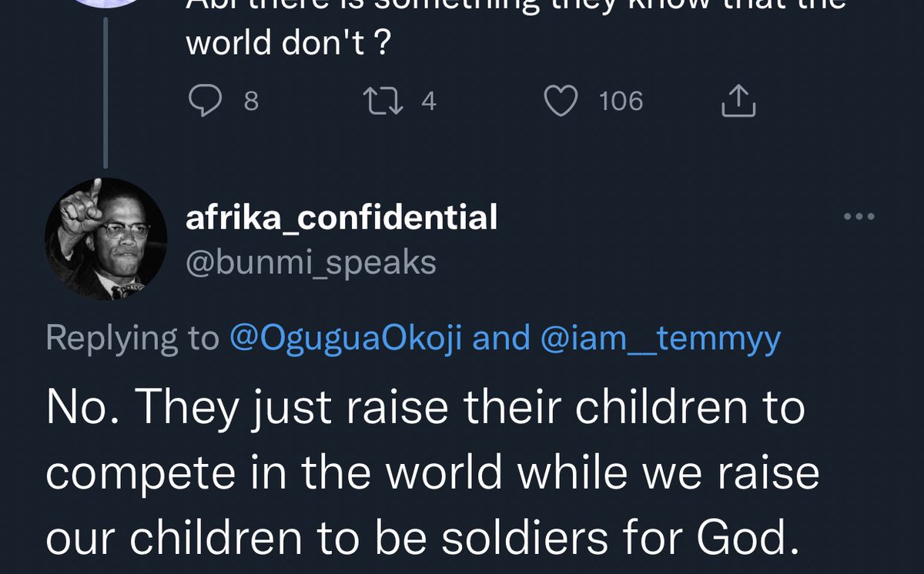Click the tweet line "compete in the world"
This screenshot has width=924, height=574.
coord(433,473)
